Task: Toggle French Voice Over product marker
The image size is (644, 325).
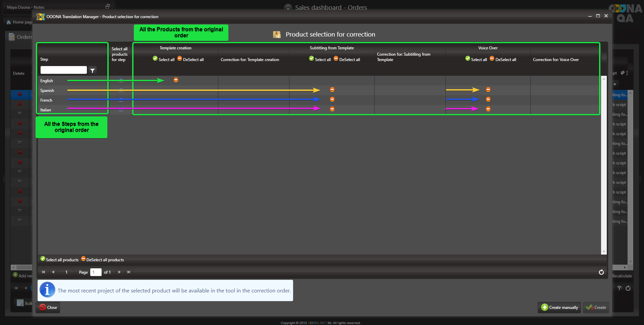Action: (x=488, y=99)
